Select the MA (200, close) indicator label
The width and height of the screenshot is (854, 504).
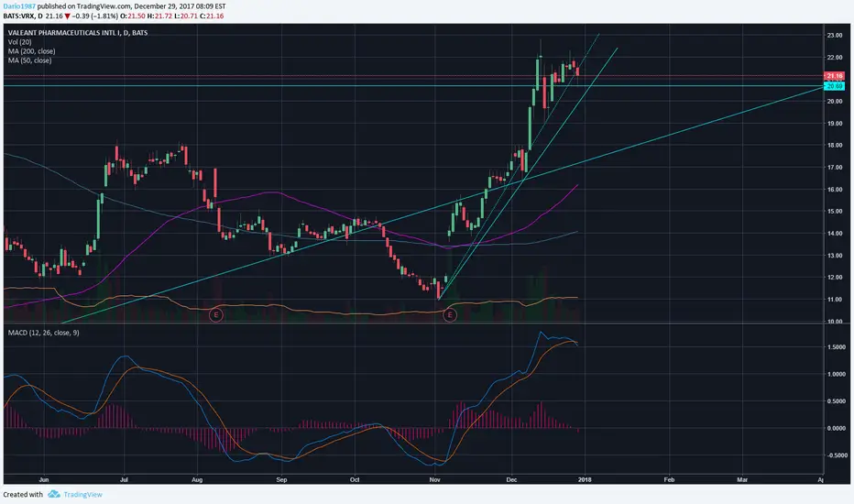pyautogui.click(x=31, y=51)
